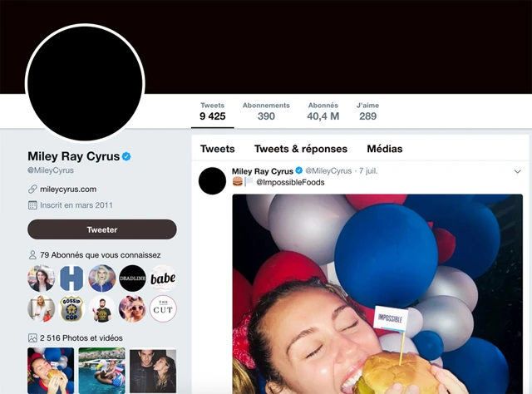532x394 pixels.
Task: Click the blue H follower avatar
Action: point(71,278)
